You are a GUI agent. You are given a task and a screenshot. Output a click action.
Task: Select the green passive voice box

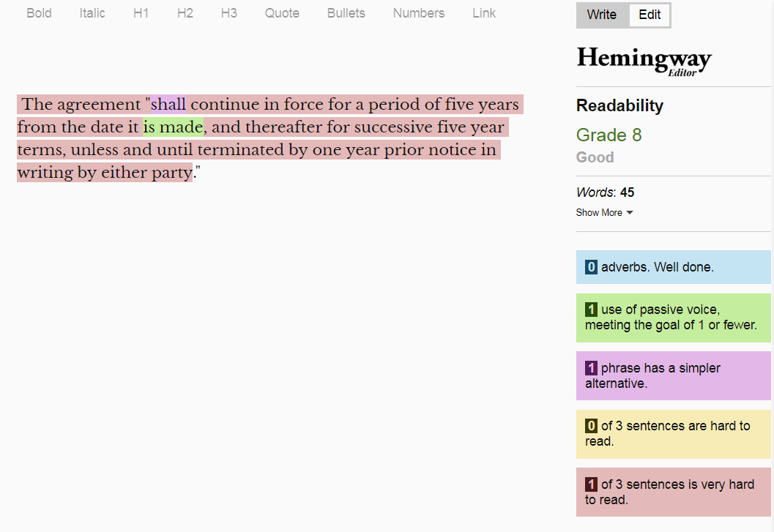click(x=673, y=318)
